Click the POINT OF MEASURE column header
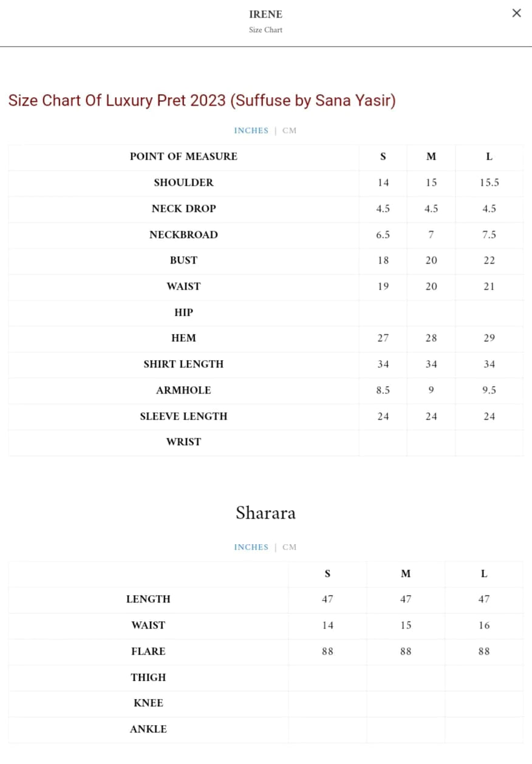 (183, 157)
